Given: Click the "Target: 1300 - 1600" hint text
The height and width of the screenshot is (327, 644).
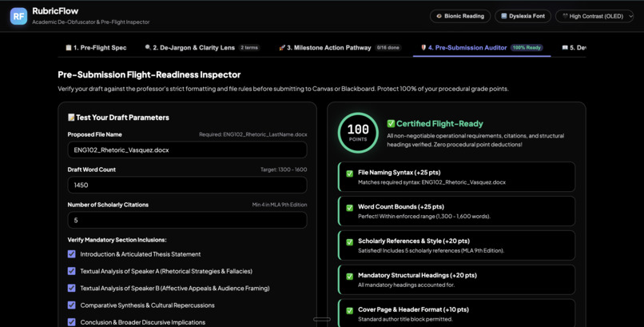Looking at the screenshot, I should tap(284, 169).
